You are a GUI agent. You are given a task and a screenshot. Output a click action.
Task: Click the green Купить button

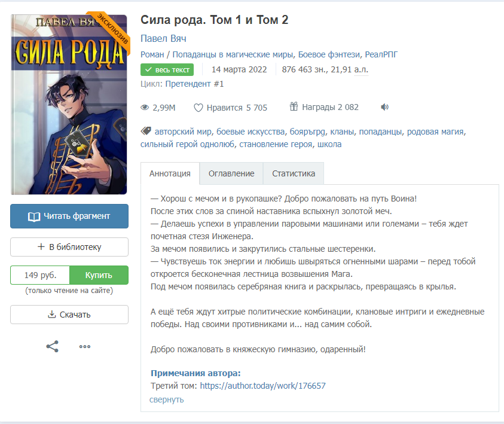pyautogui.click(x=99, y=275)
